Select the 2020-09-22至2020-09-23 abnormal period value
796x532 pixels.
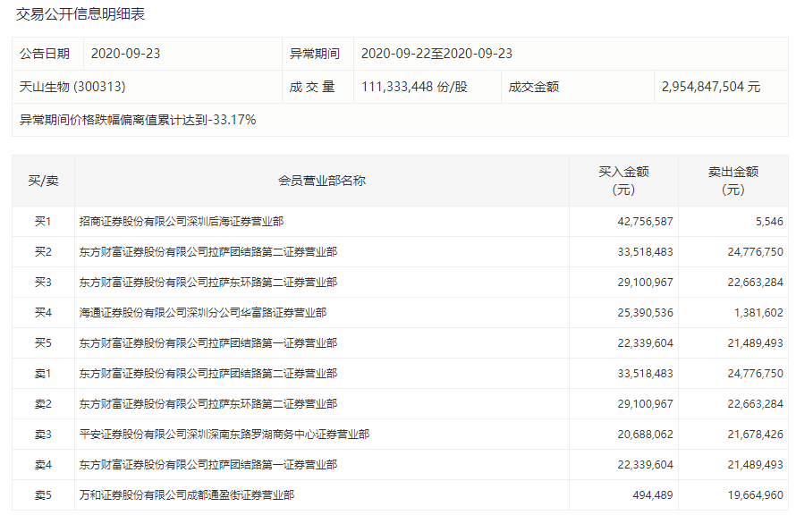436,54
